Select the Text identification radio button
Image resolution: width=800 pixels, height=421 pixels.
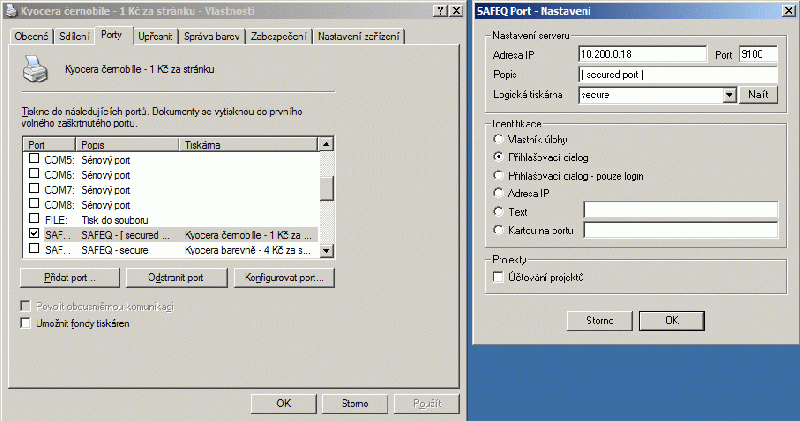(498, 211)
